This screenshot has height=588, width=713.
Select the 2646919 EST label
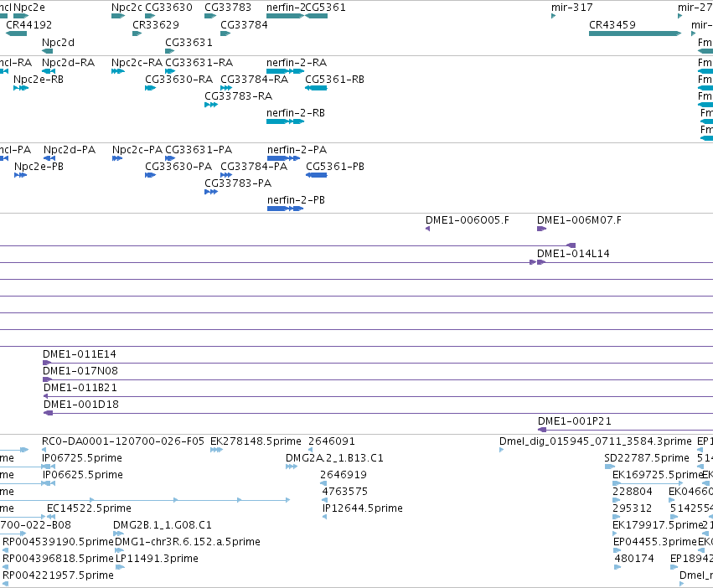344,475
